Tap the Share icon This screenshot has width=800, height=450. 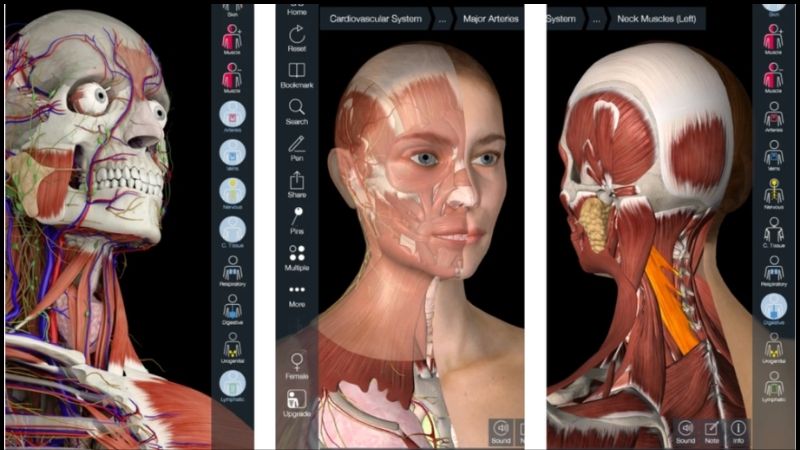pos(297,185)
